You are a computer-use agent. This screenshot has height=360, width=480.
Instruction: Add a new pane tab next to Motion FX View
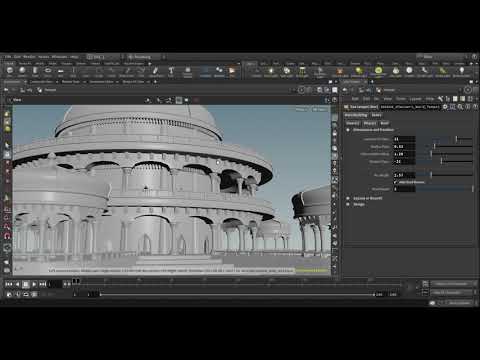pos(155,82)
